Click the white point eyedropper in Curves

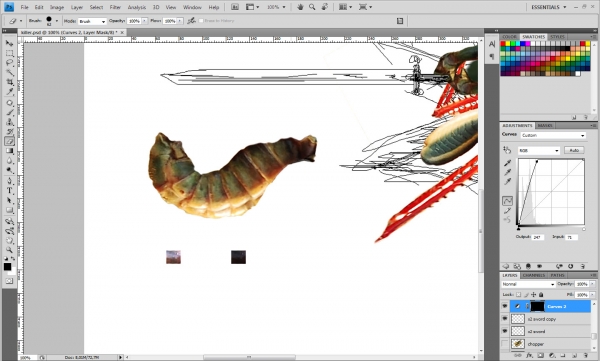click(x=507, y=181)
